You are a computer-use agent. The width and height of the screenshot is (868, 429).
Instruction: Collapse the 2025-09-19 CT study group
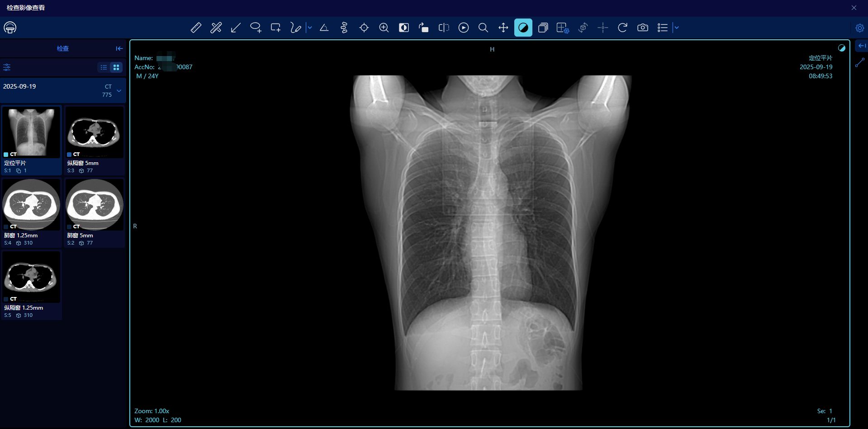(119, 90)
